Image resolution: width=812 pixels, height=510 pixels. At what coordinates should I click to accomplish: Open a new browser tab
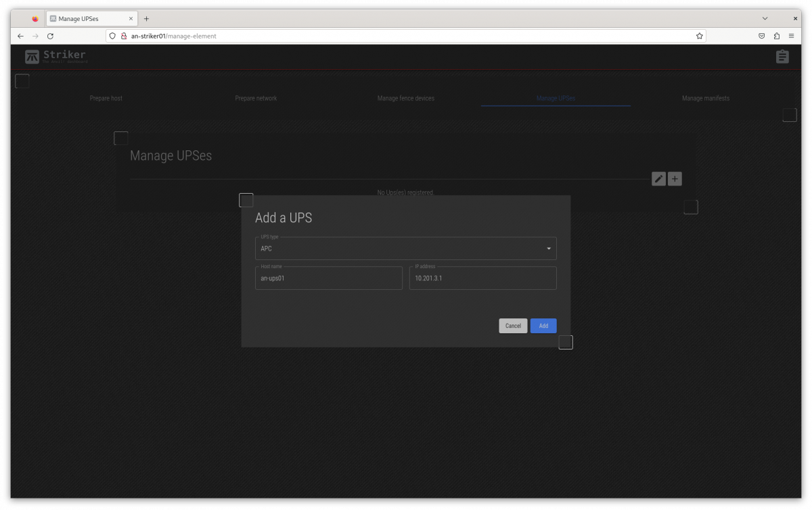(x=146, y=19)
